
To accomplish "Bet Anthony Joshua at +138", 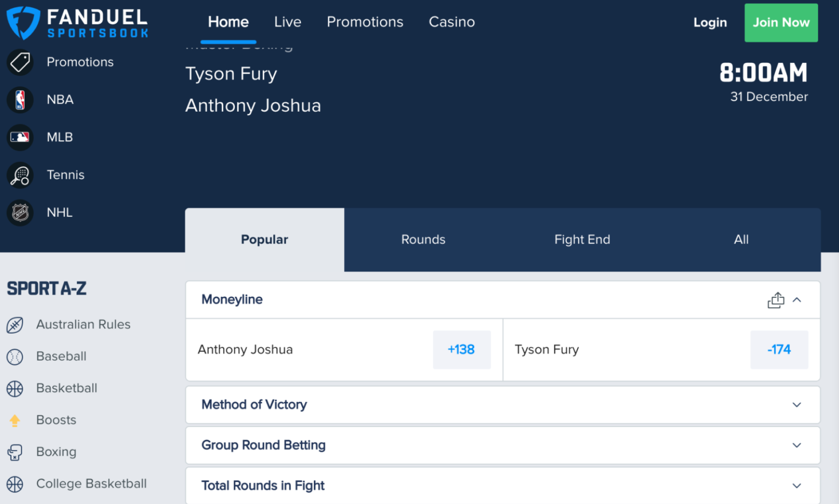I will coord(462,350).
